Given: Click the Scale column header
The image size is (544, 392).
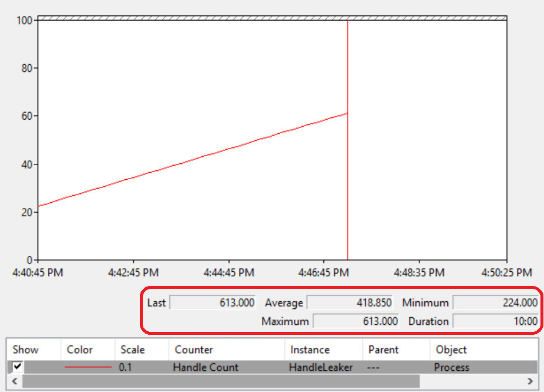Looking at the screenshot, I should pyautogui.click(x=133, y=350).
